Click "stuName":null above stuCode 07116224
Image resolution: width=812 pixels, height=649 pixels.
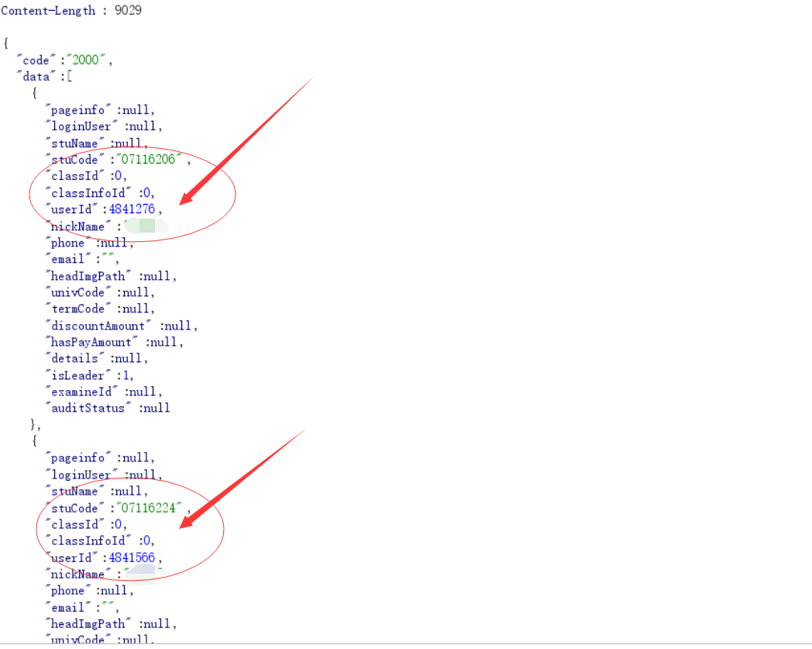tap(96, 491)
